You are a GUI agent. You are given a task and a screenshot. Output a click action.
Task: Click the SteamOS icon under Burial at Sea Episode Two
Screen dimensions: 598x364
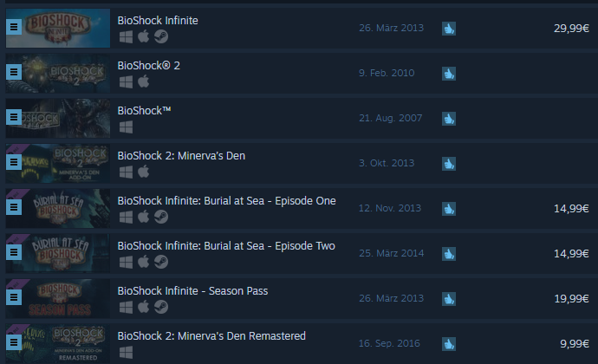pos(161,262)
